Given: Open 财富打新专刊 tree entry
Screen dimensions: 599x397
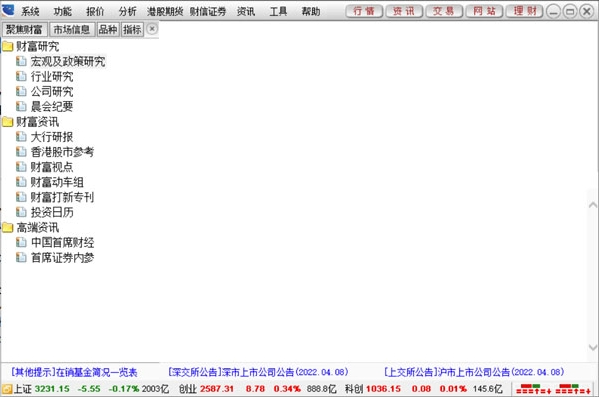Looking at the screenshot, I should (x=62, y=197).
